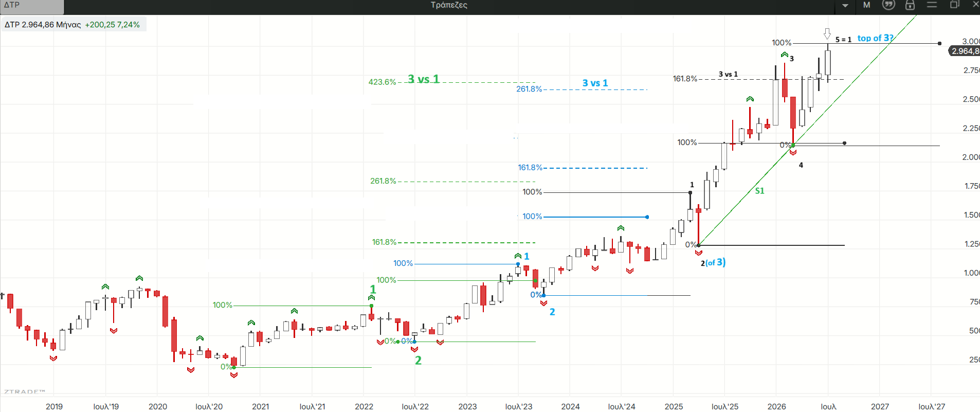Click the black 161.8% Fibonacci label
This screenshot has height=412, width=980.
pyautogui.click(x=685, y=79)
